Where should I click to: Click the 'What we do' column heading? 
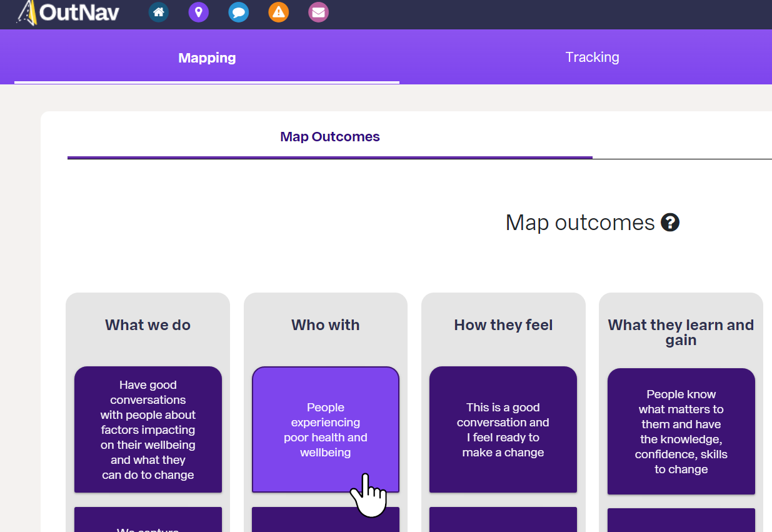(148, 325)
